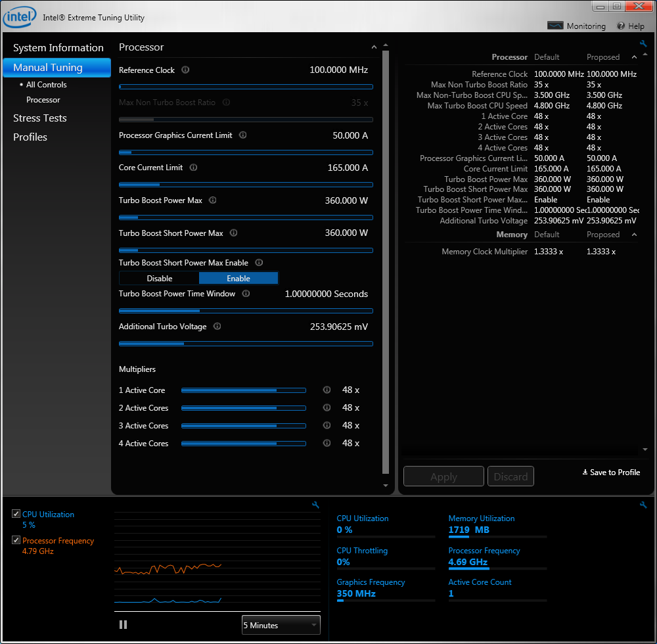Close the Extreme Tuning Utility window
This screenshot has height=644, width=657.
click(x=639, y=6)
